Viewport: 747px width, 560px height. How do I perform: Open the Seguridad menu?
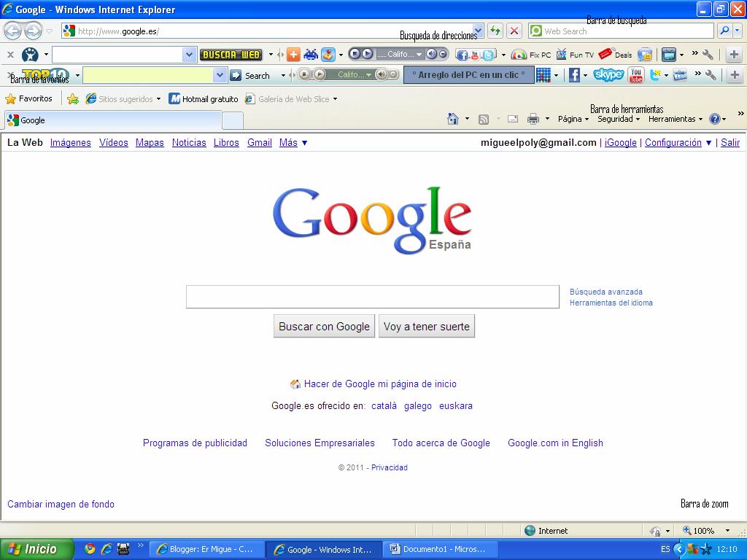pyautogui.click(x=619, y=119)
